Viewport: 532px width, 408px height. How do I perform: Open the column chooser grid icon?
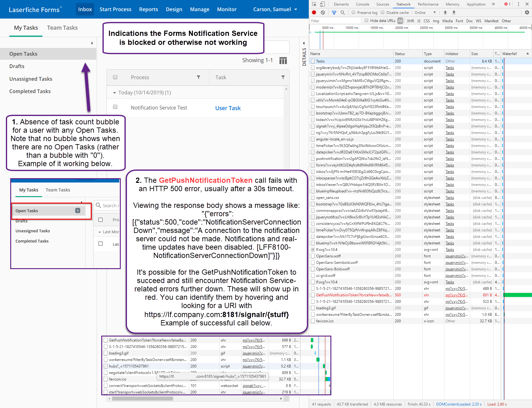click(x=283, y=61)
